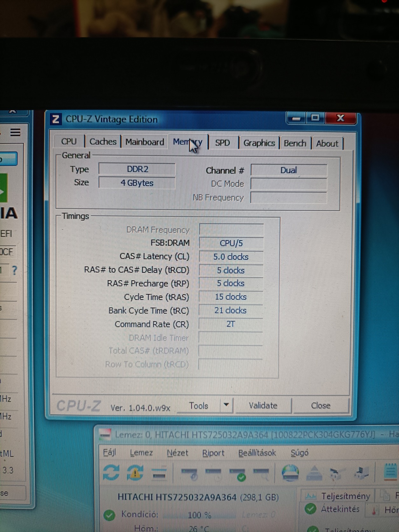
Task: Click the 26 °C temperature value
Action: click(199, 528)
